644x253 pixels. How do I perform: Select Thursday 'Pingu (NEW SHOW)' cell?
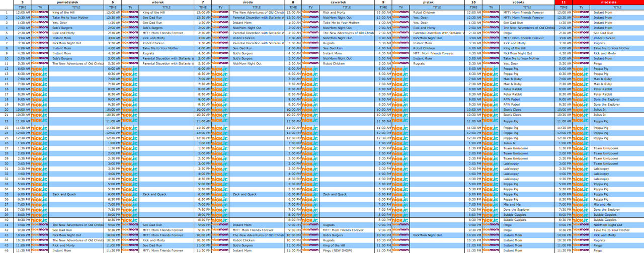coord(347,250)
